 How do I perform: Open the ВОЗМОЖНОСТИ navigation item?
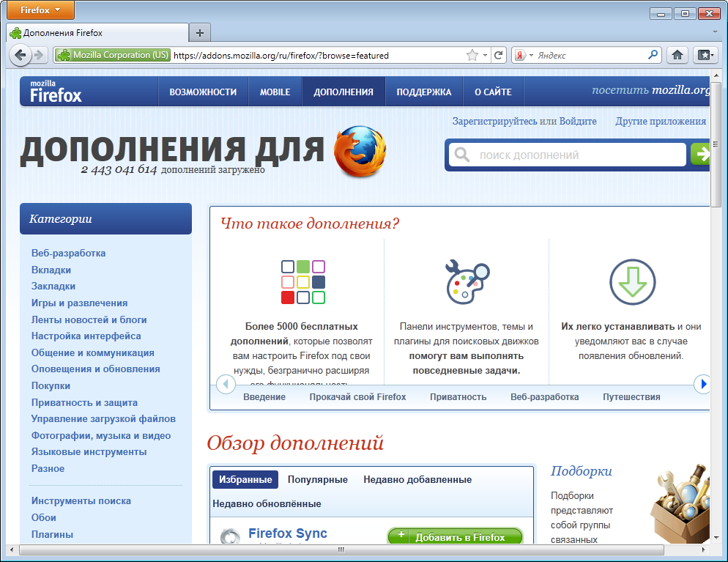coord(203,92)
